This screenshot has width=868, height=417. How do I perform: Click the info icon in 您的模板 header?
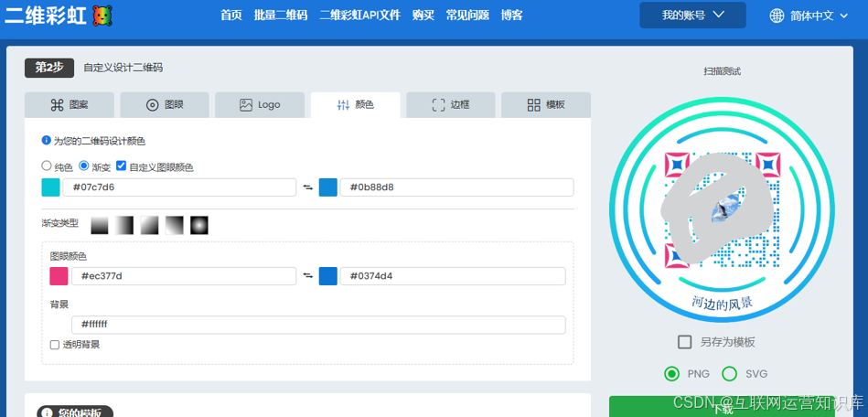point(48,412)
